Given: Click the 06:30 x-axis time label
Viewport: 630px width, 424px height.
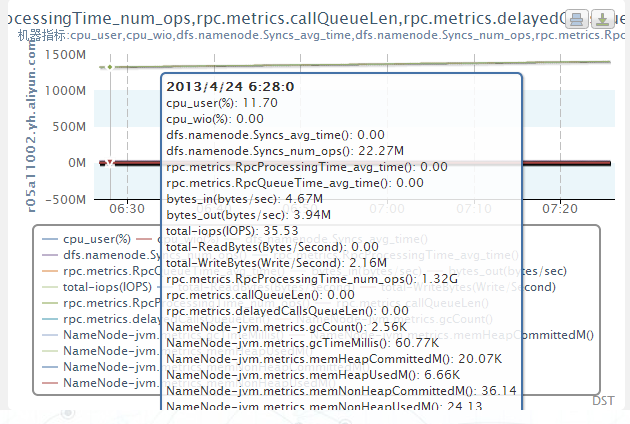Looking at the screenshot, I should tap(125, 209).
